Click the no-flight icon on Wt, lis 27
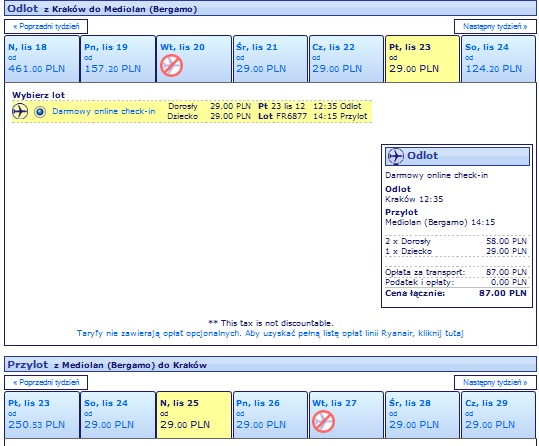The image size is (539, 446). (x=323, y=421)
